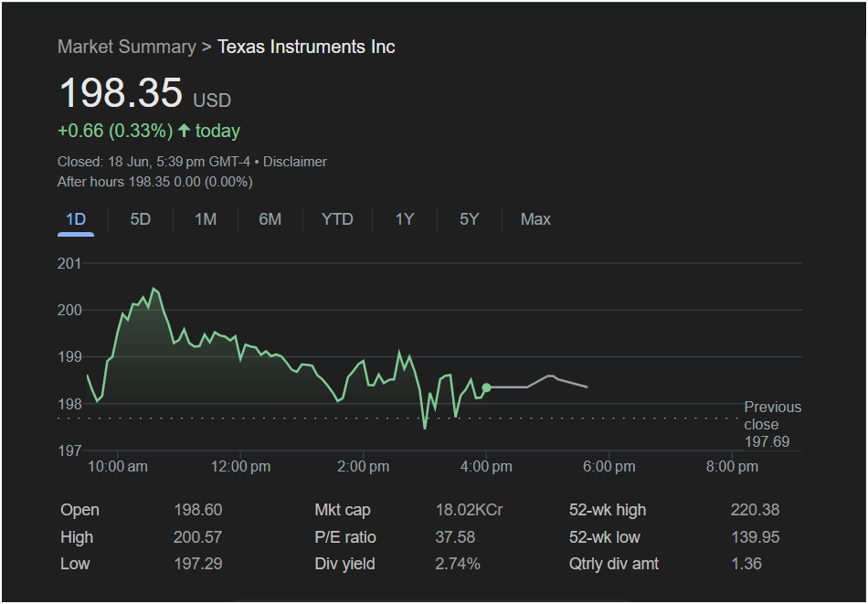Select the 1D time range tab
Viewport: 868px width, 604px height.
(76, 219)
